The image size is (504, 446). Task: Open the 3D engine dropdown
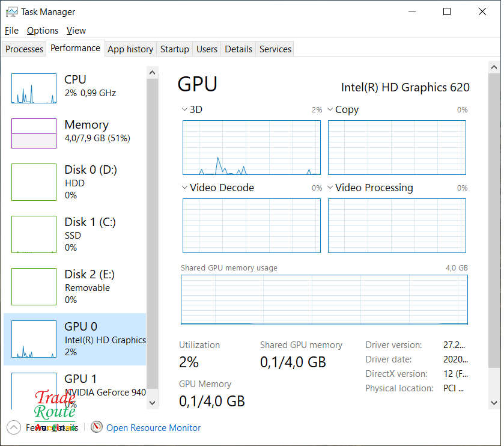(x=184, y=109)
